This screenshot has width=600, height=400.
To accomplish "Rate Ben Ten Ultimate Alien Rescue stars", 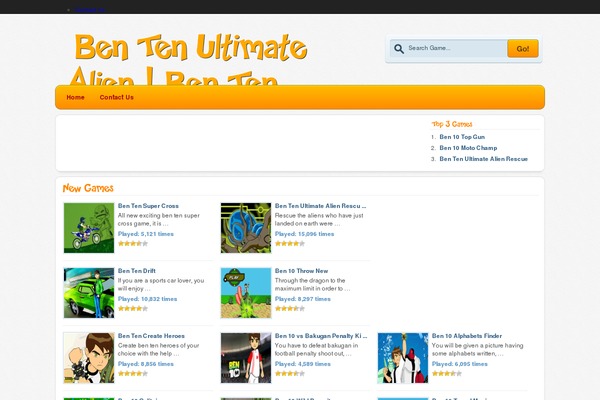I will coord(290,243).
